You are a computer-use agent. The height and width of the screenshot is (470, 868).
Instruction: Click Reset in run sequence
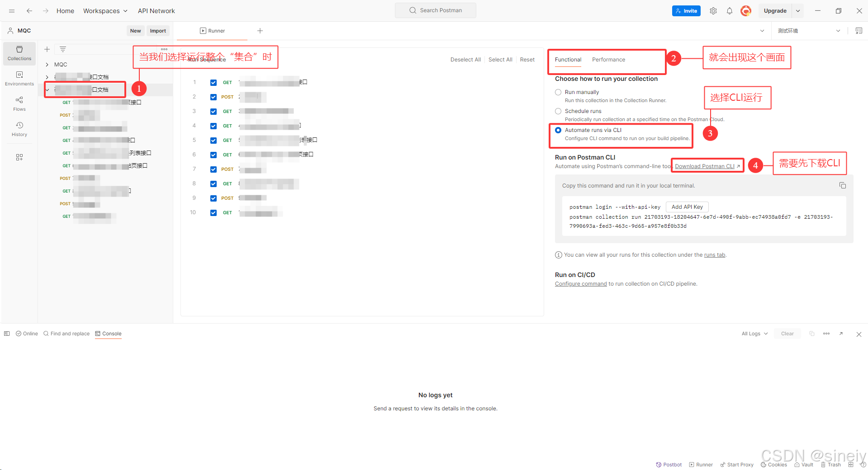(x=527, y=60)
